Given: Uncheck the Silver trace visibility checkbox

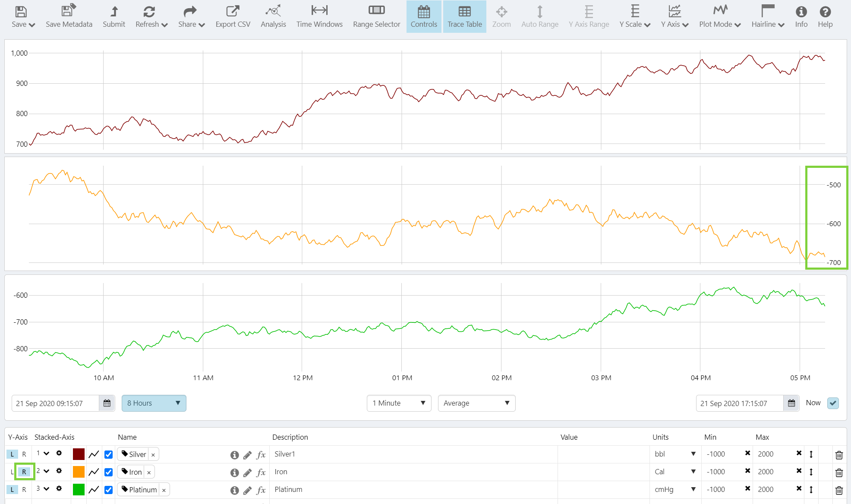Looking at the screenshot, I should click(109, 454).
